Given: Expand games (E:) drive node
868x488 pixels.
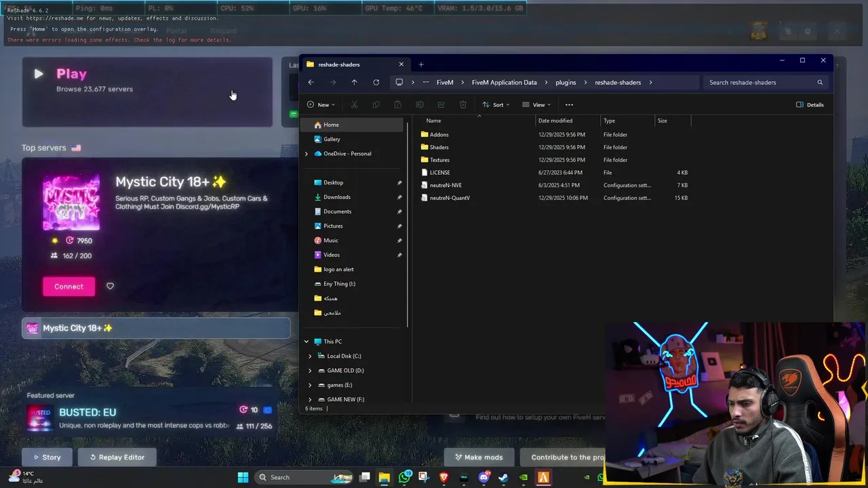Looking at the screenshot, I should click(x=310, y=385).
